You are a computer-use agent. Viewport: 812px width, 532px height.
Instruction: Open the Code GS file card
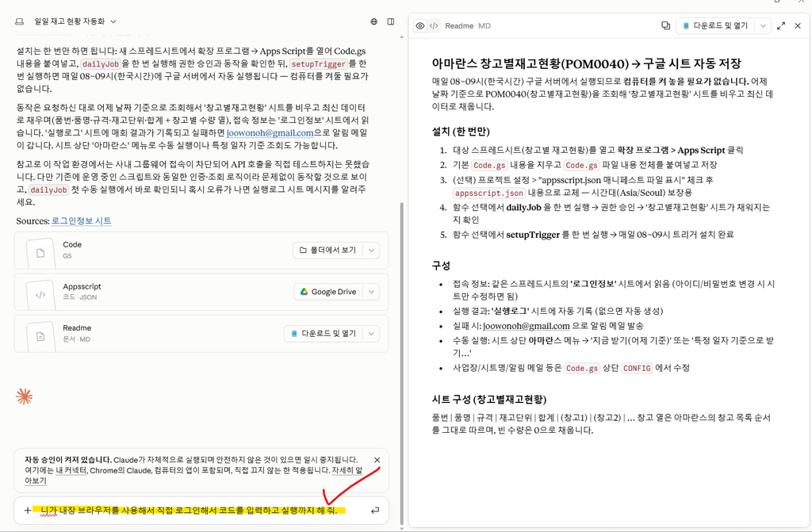point(201,251)
